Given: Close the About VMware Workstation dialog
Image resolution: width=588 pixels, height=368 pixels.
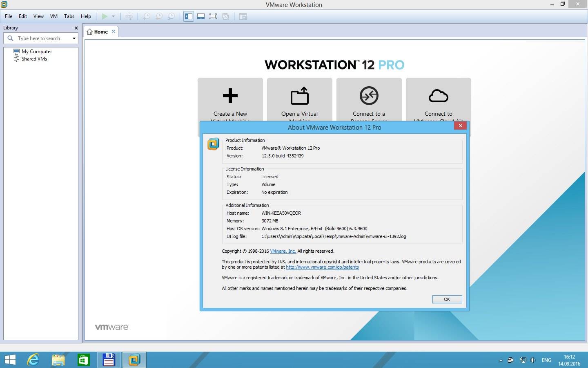Looking at the screenshot, I should click(460, 126).
